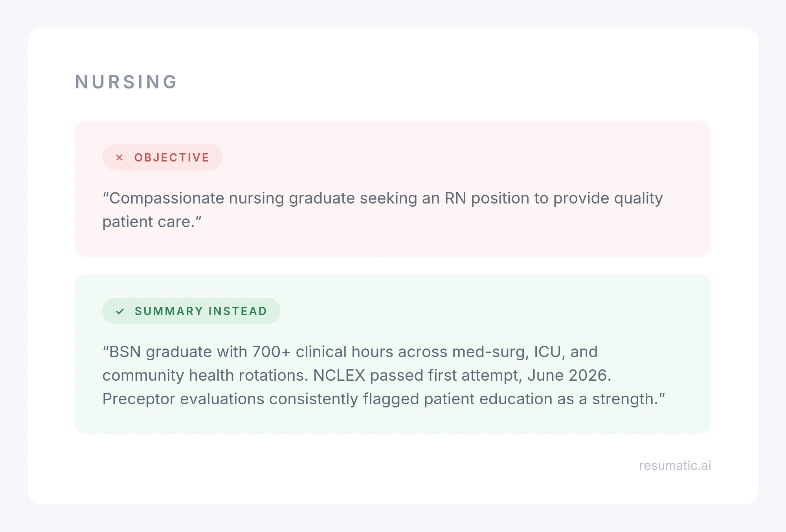Click the red X icon beside OBJECTIVE
Screen dimensions: 786x532
pos(119,158)
